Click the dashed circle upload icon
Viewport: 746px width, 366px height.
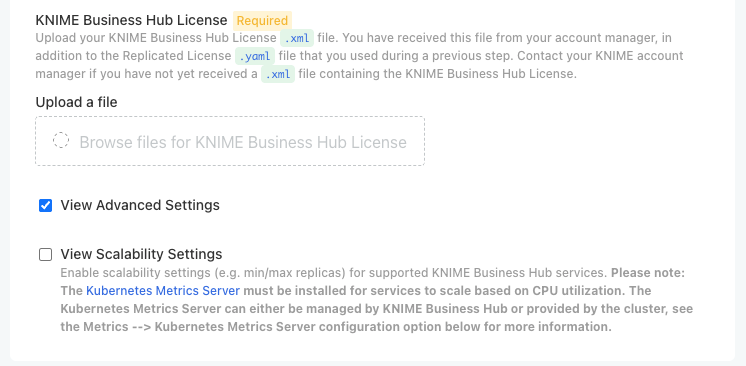[61, 140]
